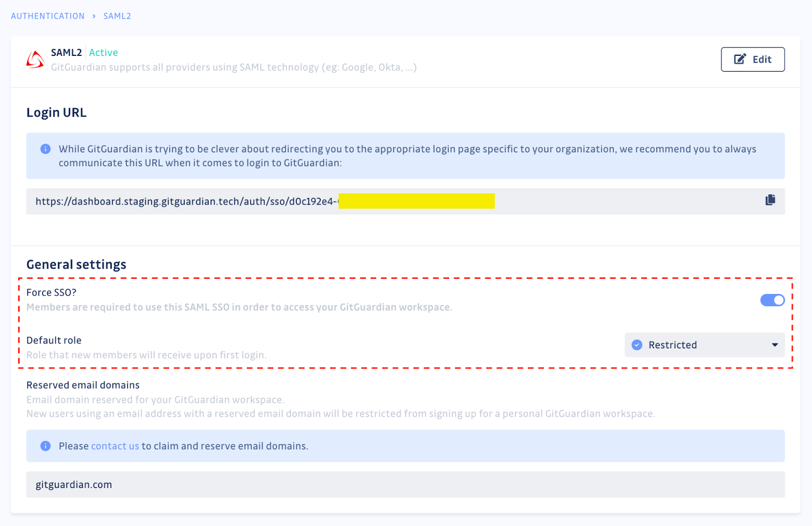Click the yellow redacted part of the URL
Image resolution: width=812 pixels, height=526 pixels.
tap(417, 201)
